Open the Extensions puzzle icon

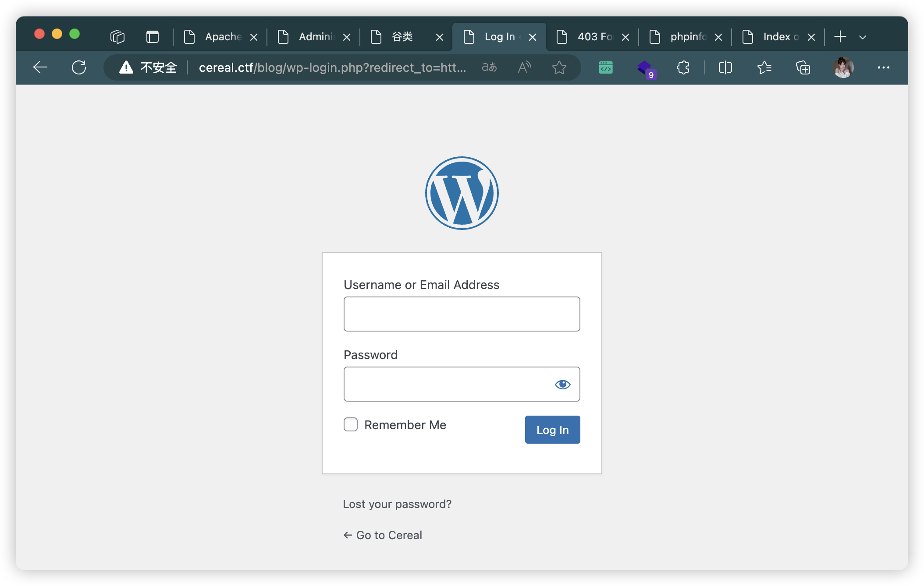(683, 67)
